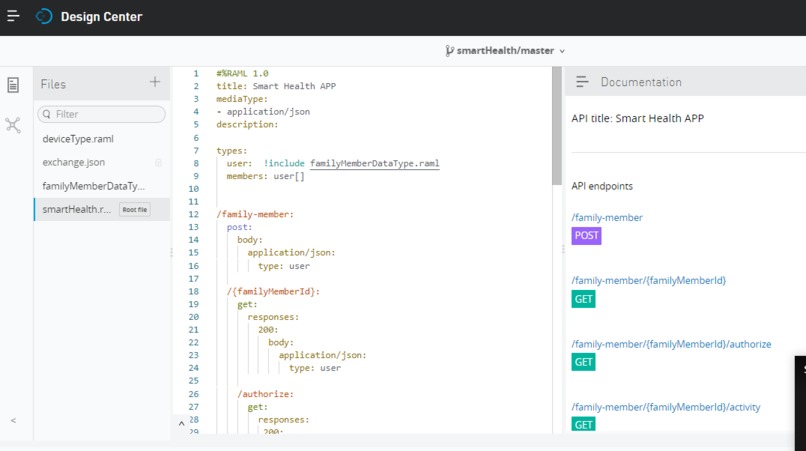
Task: Click line number 18 in gutter
Action: click(x=193, y=292)
